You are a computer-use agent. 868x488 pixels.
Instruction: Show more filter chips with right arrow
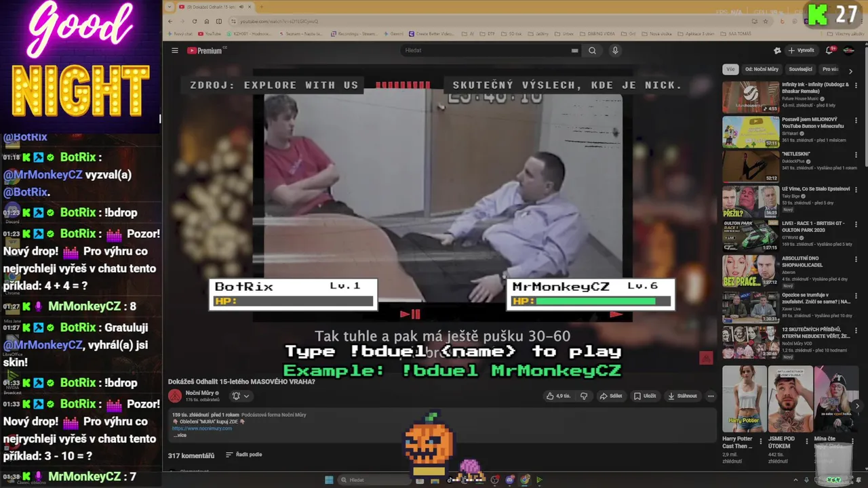850,70
